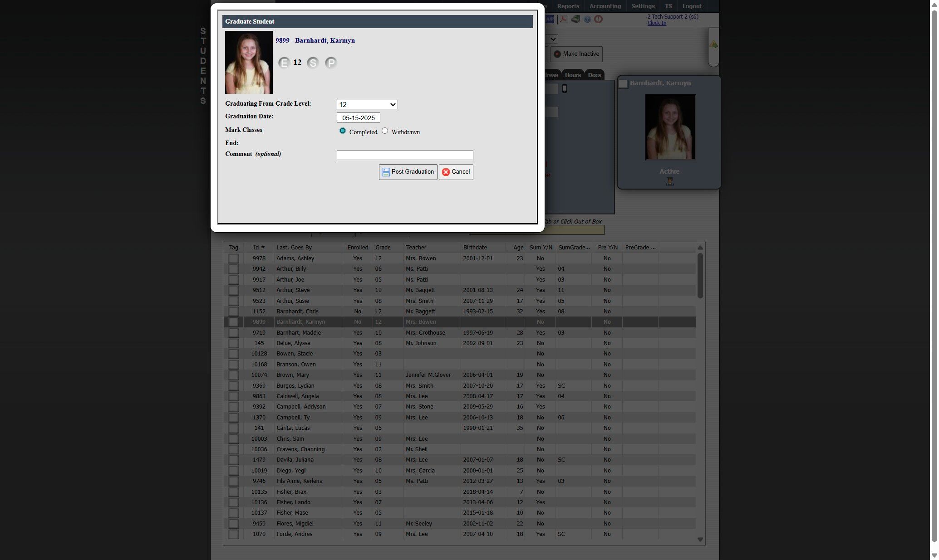Open the Settings menu
Screen dimensions: 939x560
[x=643, y=6]
